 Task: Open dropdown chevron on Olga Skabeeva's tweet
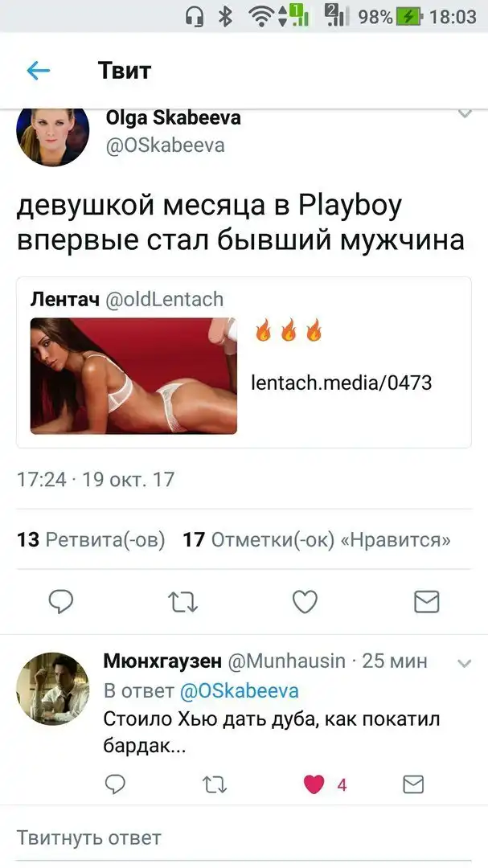465,113
